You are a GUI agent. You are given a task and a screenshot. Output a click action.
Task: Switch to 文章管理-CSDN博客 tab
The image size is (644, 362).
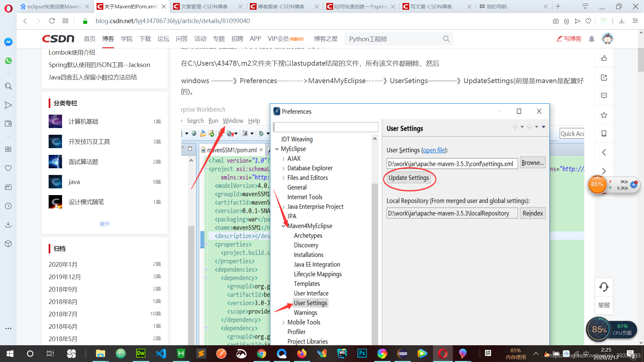[x=208, y=6]
